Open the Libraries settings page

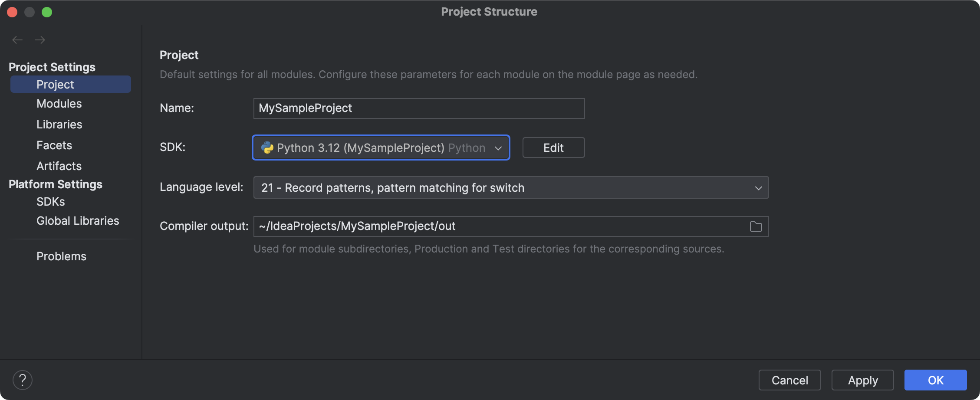pos(59,124)
